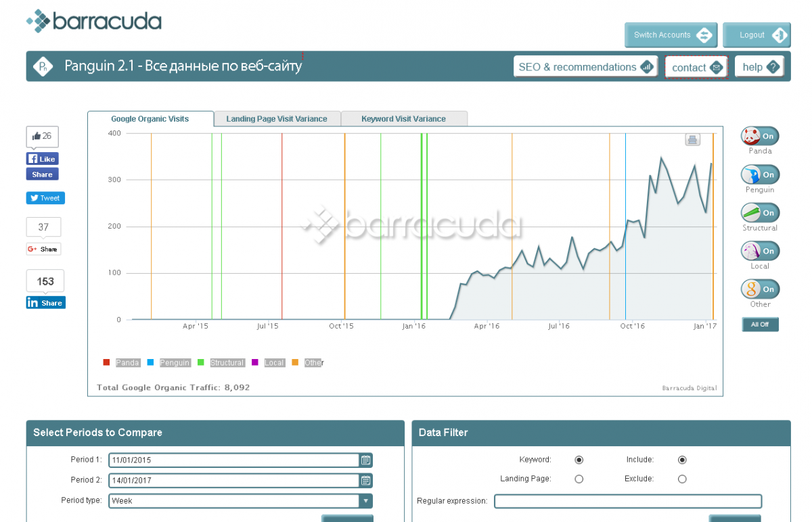Open calendar picker for Period 1

tap(365, 460)
